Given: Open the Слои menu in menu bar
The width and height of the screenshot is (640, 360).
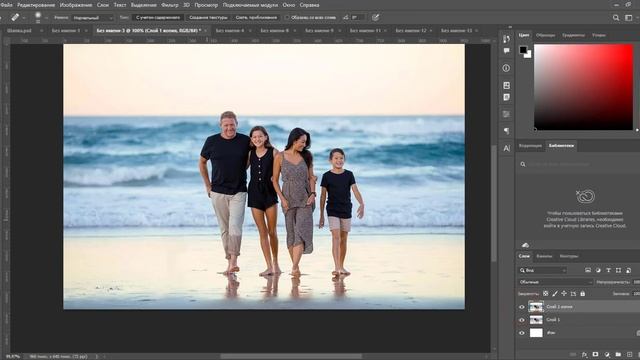Looking at the screenshot, I should point(103,5).
